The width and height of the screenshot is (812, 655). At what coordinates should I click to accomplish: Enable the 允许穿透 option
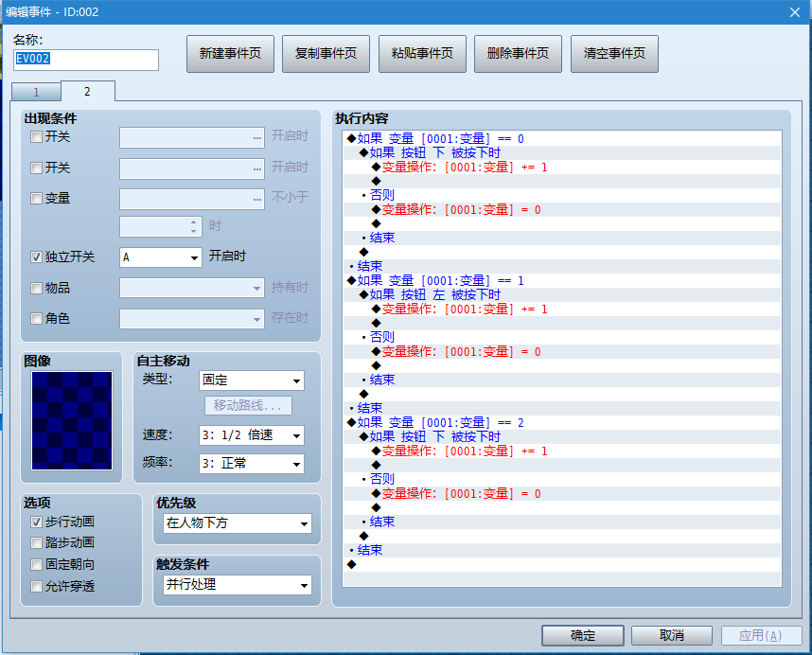tap(36, 586)
